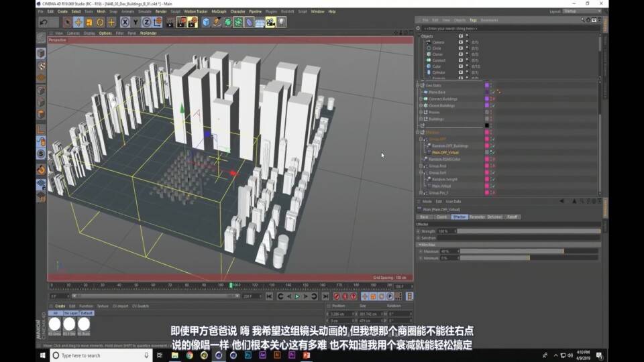Expand the Group.Rnd hierarchy
Image resolution: width=644 pixels, height=362 pixels.
421,166
